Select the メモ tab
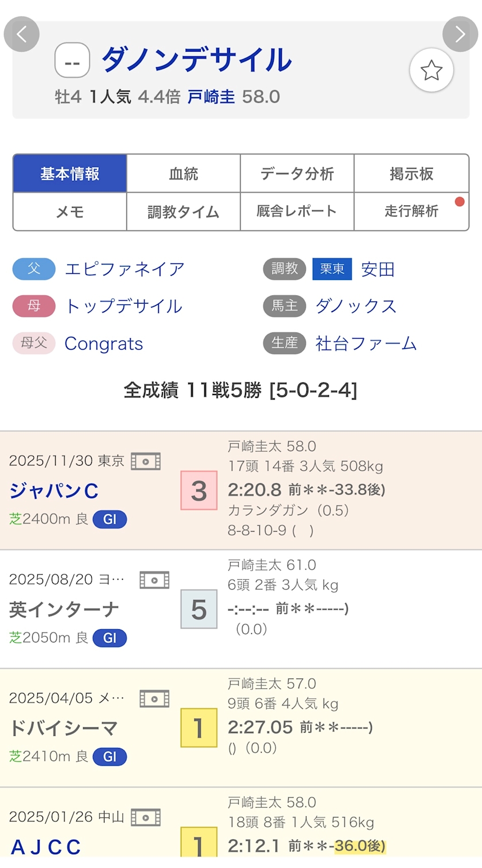Viewport: 482px width, 868px height. coord(70,212)
